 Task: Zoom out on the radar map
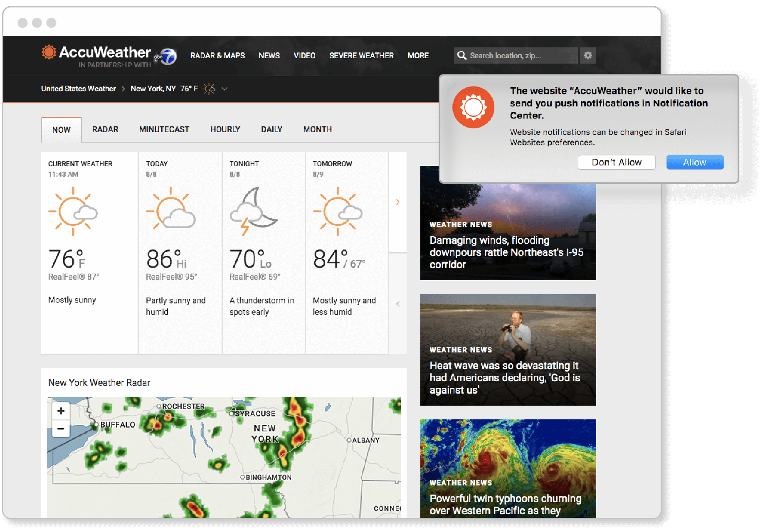pos(61,429)
